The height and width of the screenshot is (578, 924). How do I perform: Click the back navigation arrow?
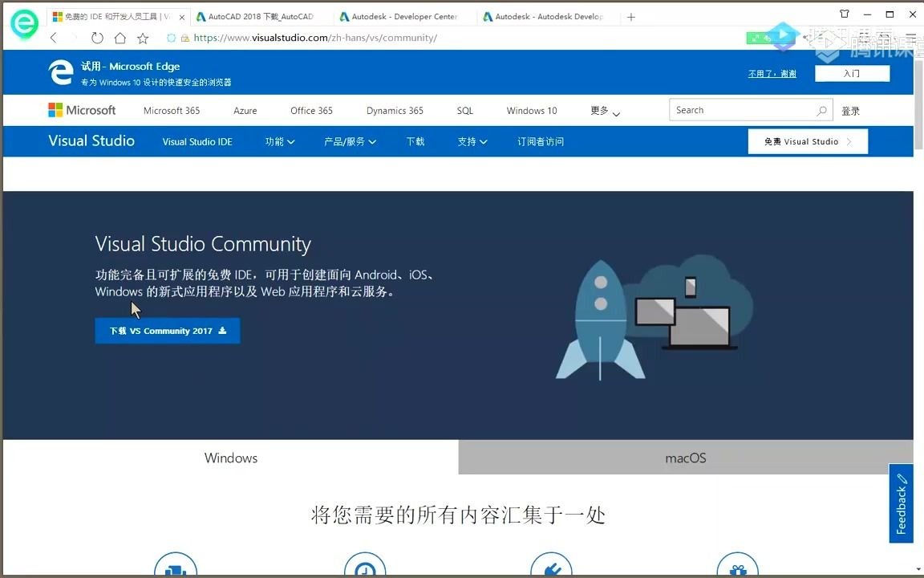[x=53, y=37]
